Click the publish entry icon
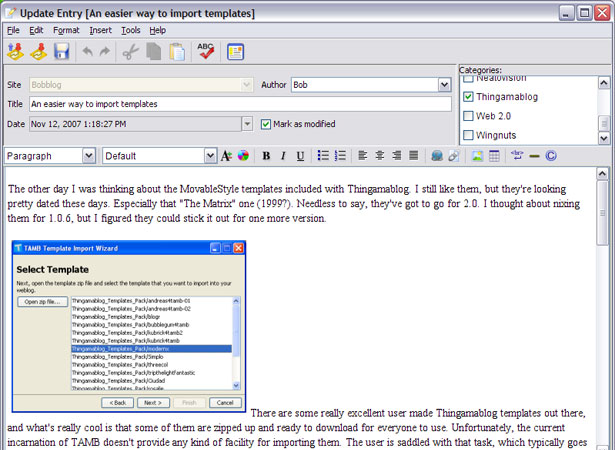 (x=15, y=52)
